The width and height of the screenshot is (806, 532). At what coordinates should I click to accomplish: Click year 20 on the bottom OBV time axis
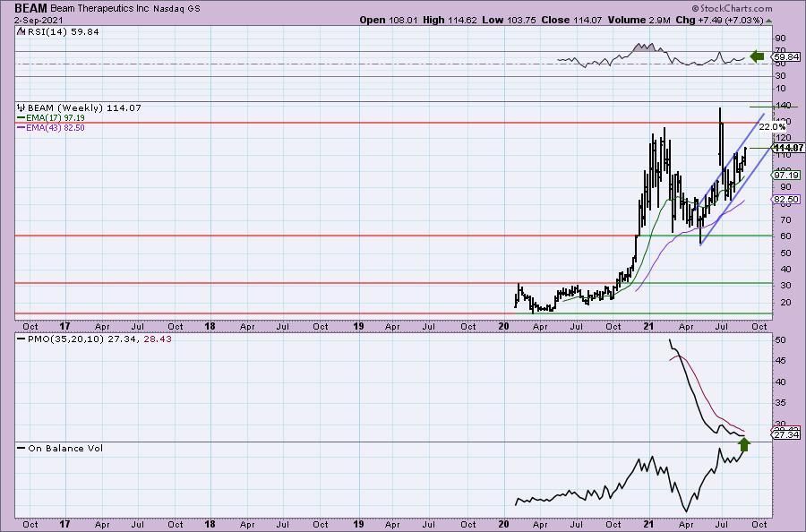(x=503, y=524)
